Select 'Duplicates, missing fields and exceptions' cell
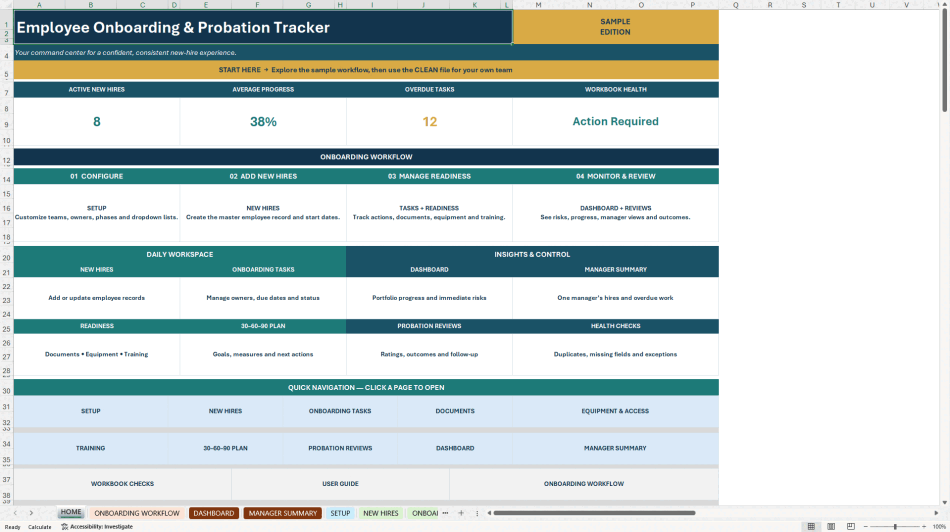 (616, 354)
